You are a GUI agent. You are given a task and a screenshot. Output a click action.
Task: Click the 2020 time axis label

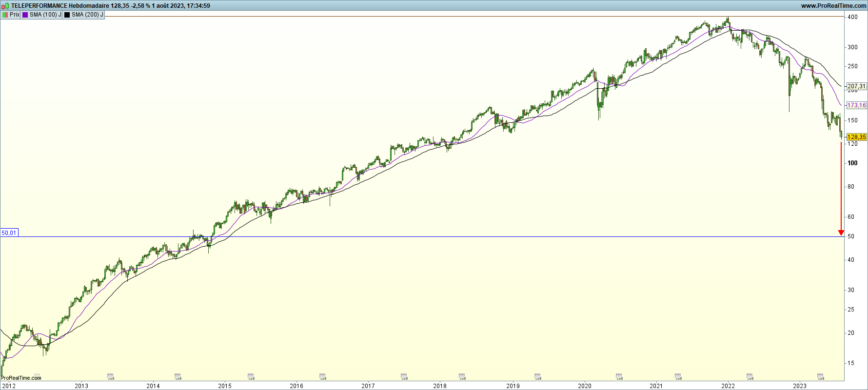(585, 386)
